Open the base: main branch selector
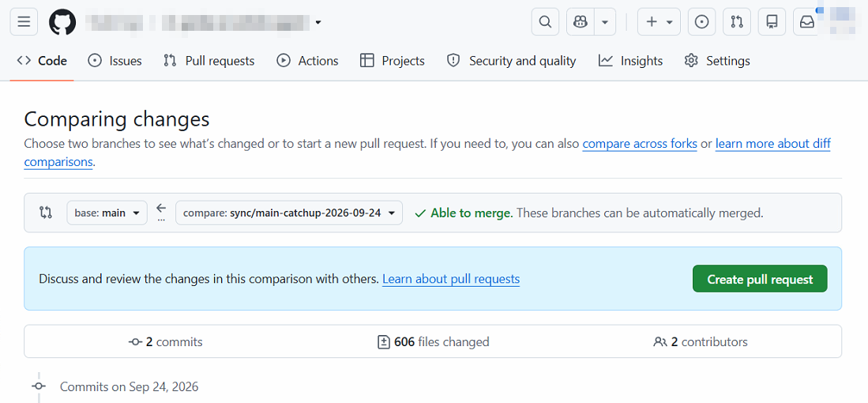 tap(107, 213)
